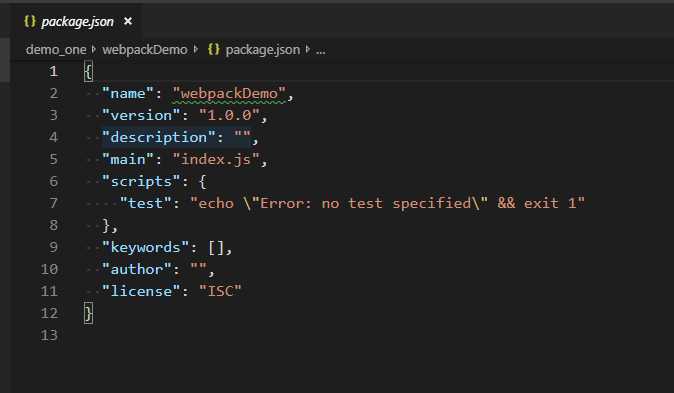This screenshot has width=674, height=393.
Task: Expand arrow after demo_one breadcrumb
Action: [x=94, y=50]
